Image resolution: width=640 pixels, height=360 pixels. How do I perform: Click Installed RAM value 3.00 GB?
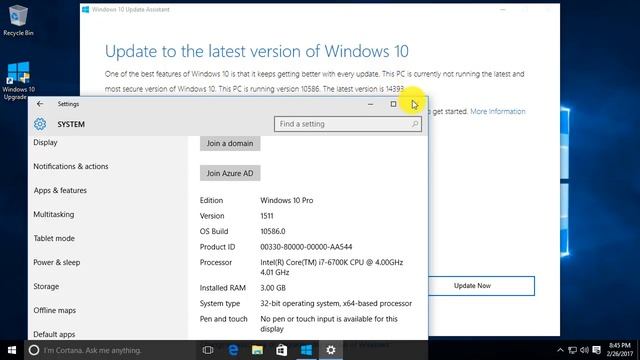pyautogui.click(x=273, y=288)
